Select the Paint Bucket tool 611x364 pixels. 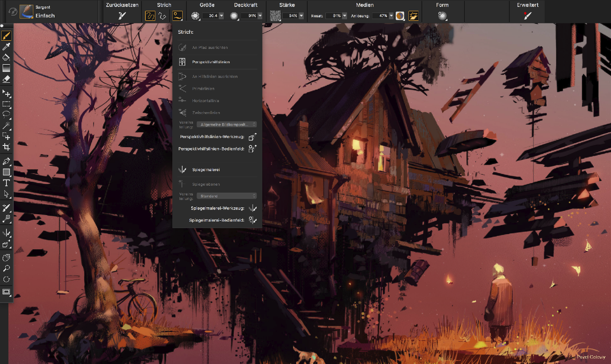(6, 57)
